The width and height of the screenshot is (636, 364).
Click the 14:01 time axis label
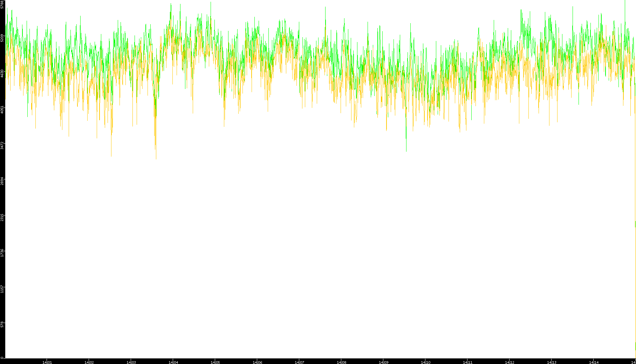coord(47,362)
